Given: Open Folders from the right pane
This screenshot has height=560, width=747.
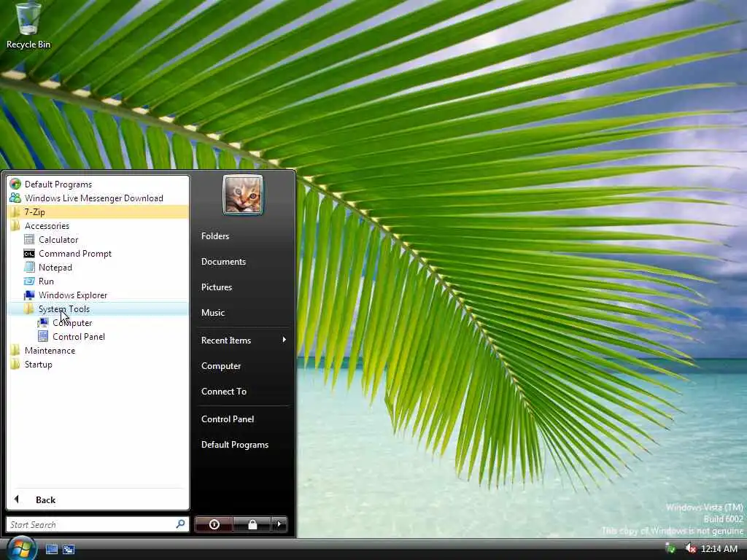Looking at the screenshot, I should [x=243, y=236].
